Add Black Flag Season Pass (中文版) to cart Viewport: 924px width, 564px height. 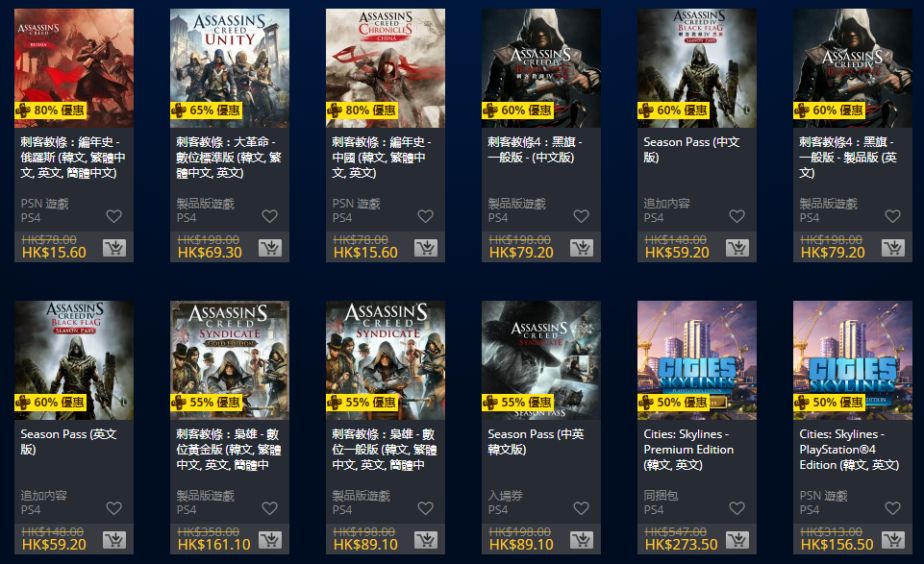coord(737,248)
